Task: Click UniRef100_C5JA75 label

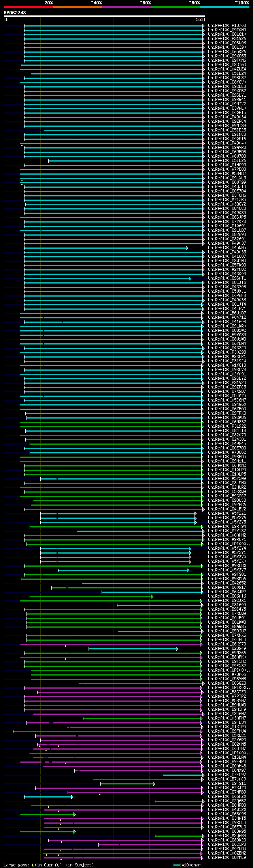Action: 227,396
